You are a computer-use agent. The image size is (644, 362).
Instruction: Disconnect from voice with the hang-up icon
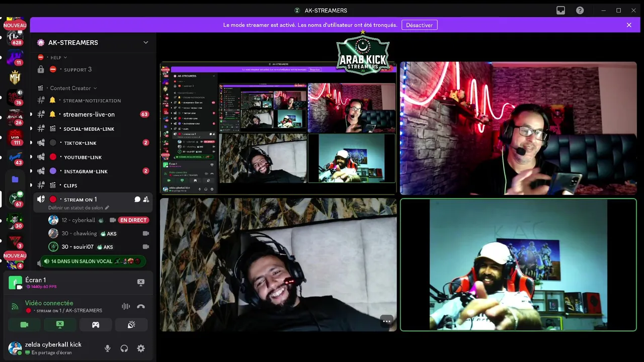[141, 306]
